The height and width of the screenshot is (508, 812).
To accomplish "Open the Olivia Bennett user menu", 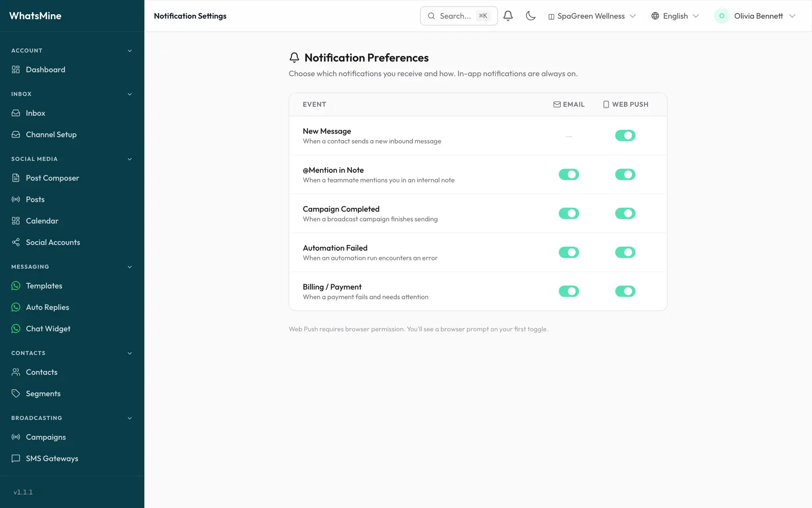I will pyautogui.click(x=755, y=16).
